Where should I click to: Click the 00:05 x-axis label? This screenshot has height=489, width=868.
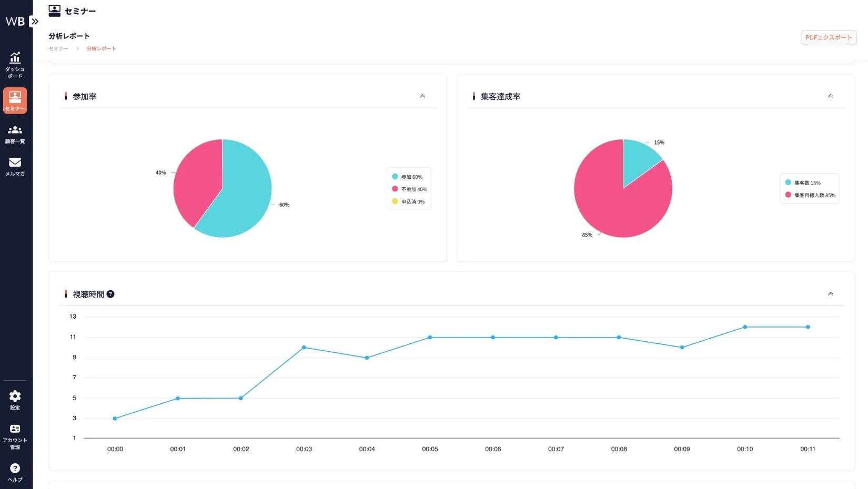[x=430, y=449]
